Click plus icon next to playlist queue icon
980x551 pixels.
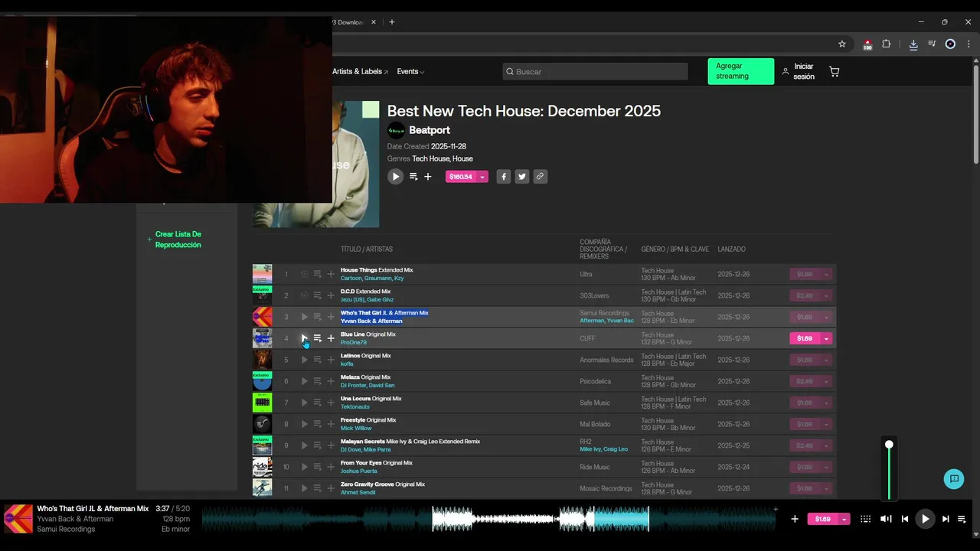tap(428, 177)
